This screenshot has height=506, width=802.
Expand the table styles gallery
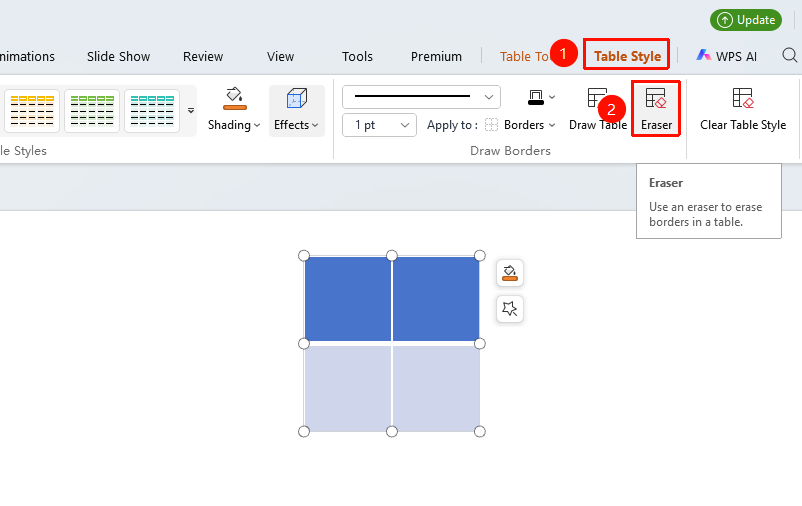pos(191,111)
